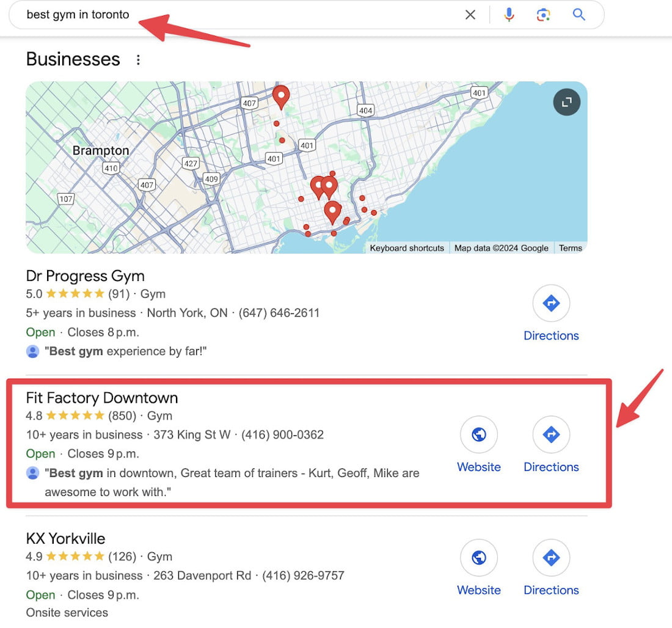Open Keyboard shortcuts on the map

click(407, 248)
